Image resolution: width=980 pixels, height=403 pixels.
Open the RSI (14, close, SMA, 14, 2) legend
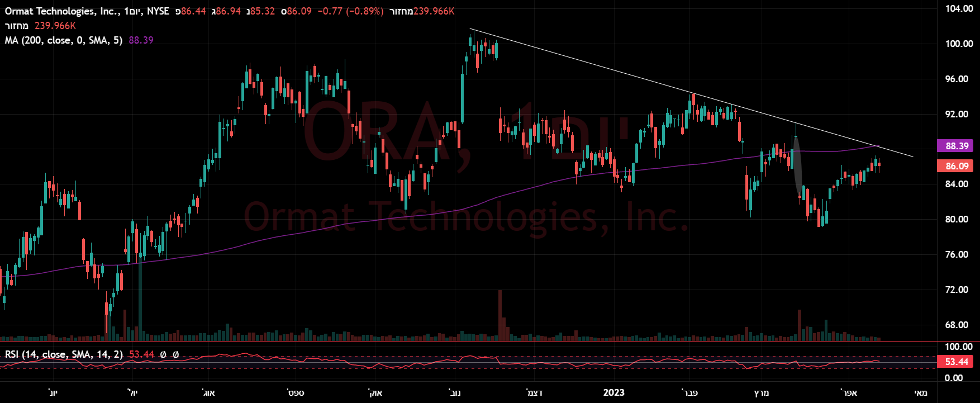tap(64, 354)
